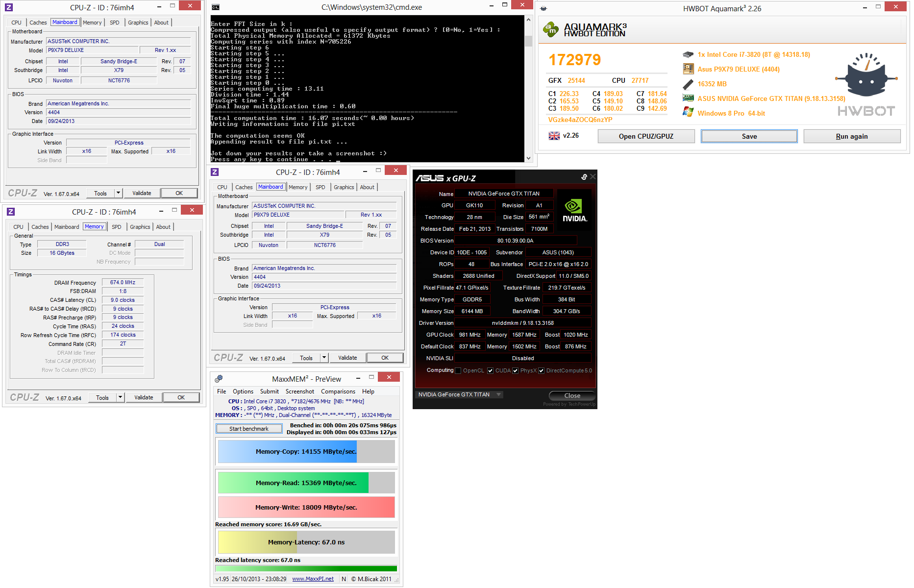Toggle the OpenCL checkbox in GPU-Z

coord(458,370)
